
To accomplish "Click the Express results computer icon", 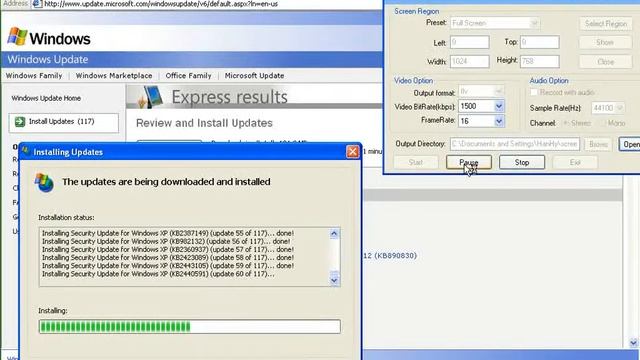I will 150,97.
